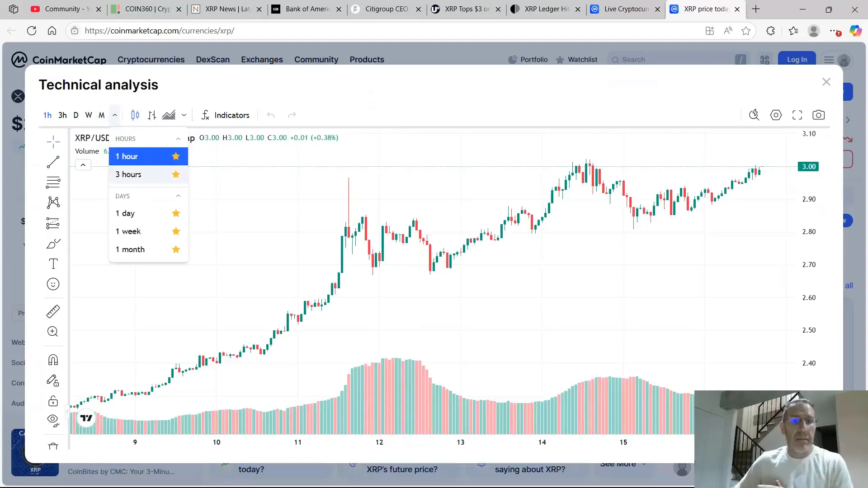This screenshot has height=488, width=868.
Task: Open the Exchanges nav menu
Action: [262, 60]
